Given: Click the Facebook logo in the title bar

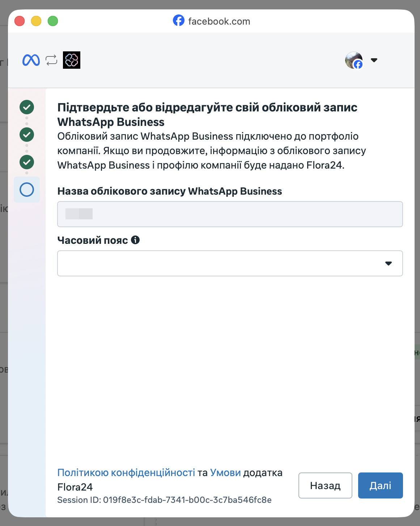Looking at the screenshot, I should (179, 21).
